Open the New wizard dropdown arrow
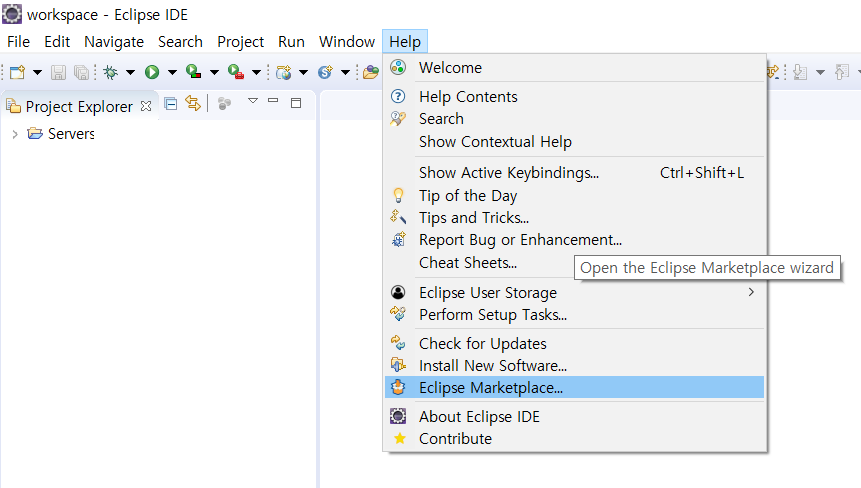 pyautogui.click(x=37, y=72)
